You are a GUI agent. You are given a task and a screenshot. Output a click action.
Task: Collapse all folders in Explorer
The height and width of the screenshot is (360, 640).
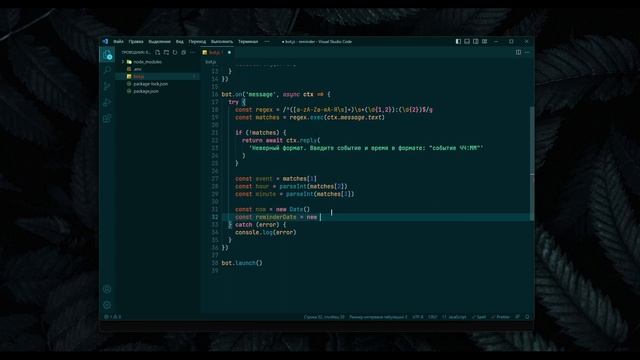click(x=184, y=52)
